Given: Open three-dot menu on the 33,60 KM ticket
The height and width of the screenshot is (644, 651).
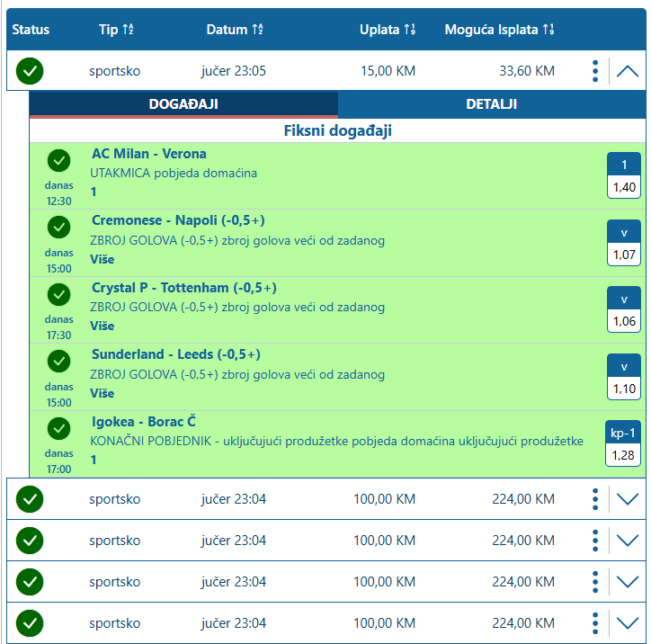Looking at the screenshot, I should coord(595,71).
